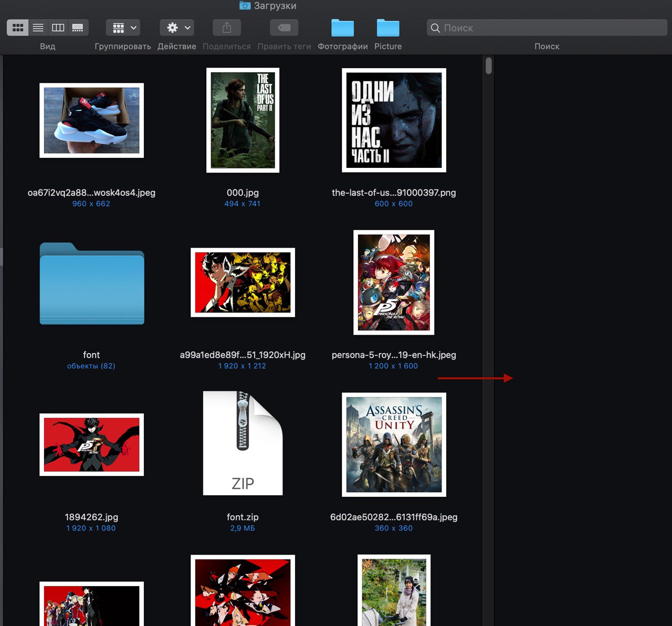Image resolution: width=672 pixels, height=626 pixels.
Task: Click the Edit Tags toolbar button
Action: (284, 27)
